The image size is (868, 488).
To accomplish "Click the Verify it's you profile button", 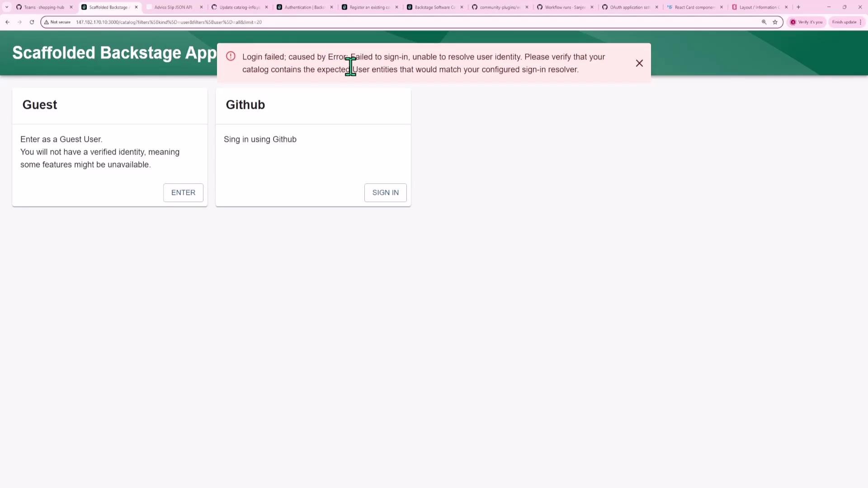I will click(x=807, y=22).
